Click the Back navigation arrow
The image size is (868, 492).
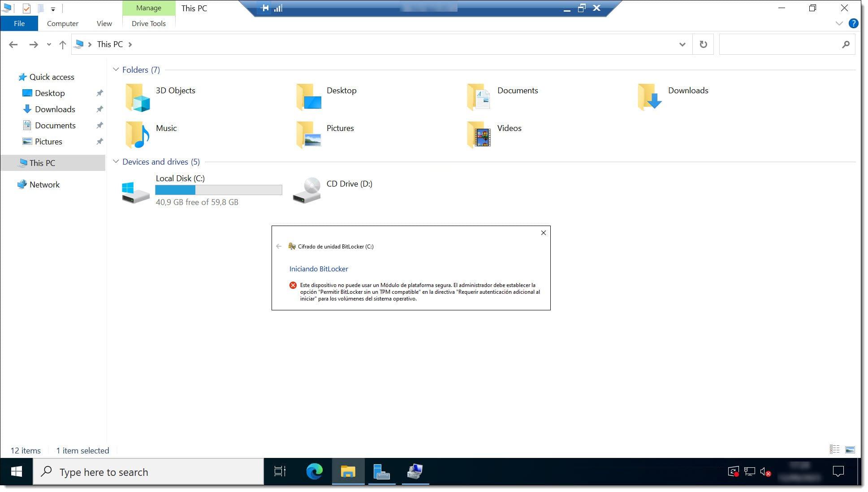(13, 44)
